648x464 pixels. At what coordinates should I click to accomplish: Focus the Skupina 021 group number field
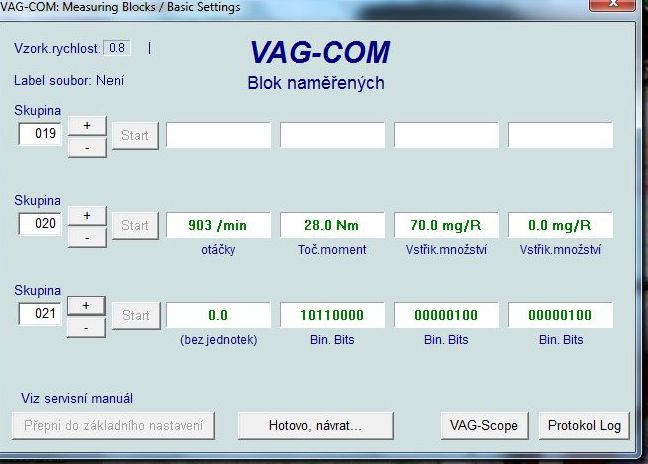(x=40, y=314)
